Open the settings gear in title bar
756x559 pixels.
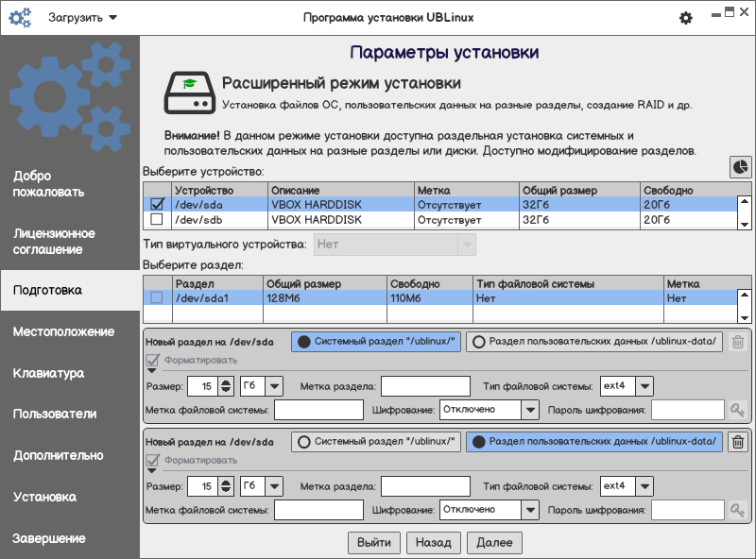click(x=686, y=18)
